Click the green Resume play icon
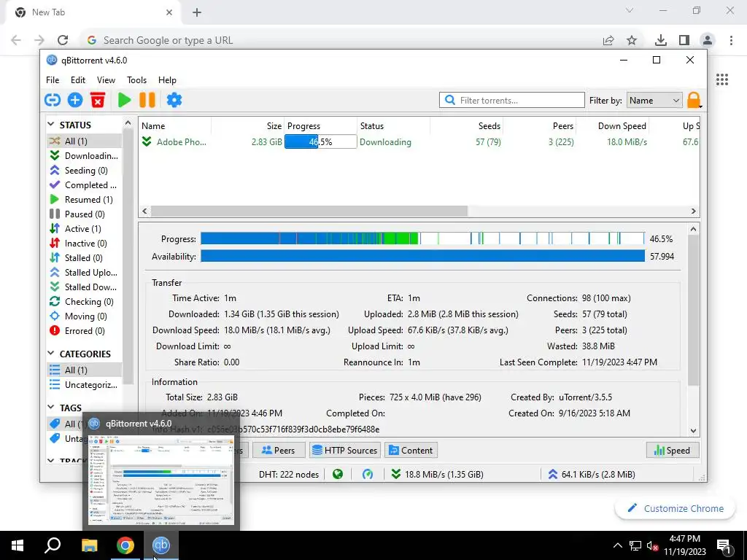 124,100
